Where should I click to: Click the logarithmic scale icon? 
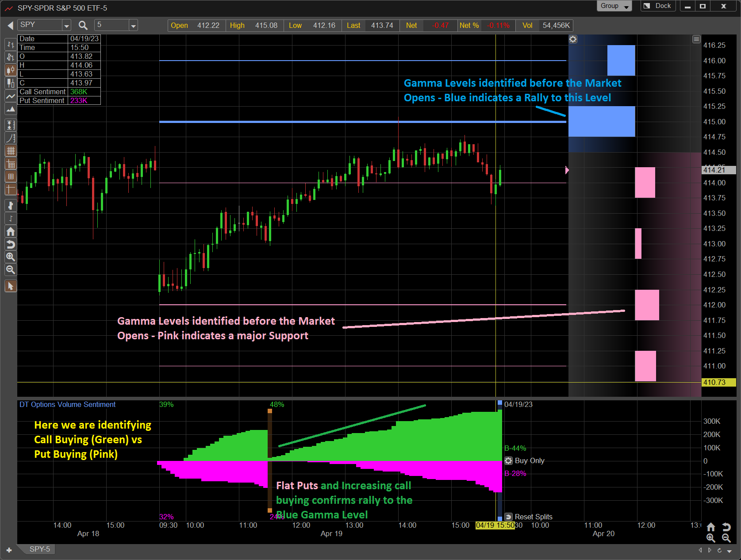click(11, 138)
